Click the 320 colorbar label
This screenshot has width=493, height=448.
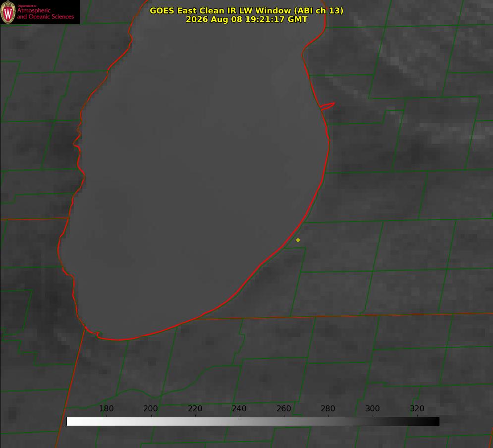coord(417,408)
